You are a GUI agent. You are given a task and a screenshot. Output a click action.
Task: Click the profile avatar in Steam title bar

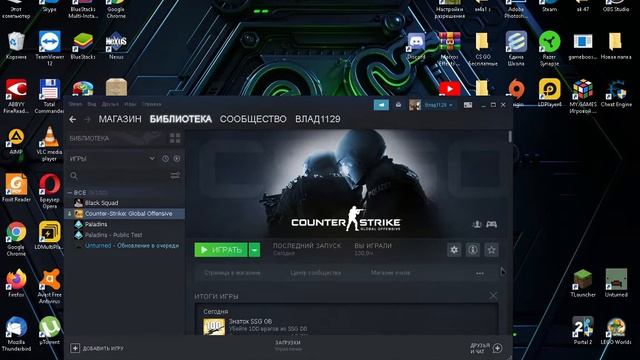pyautogui.click(x=415, y=105)
